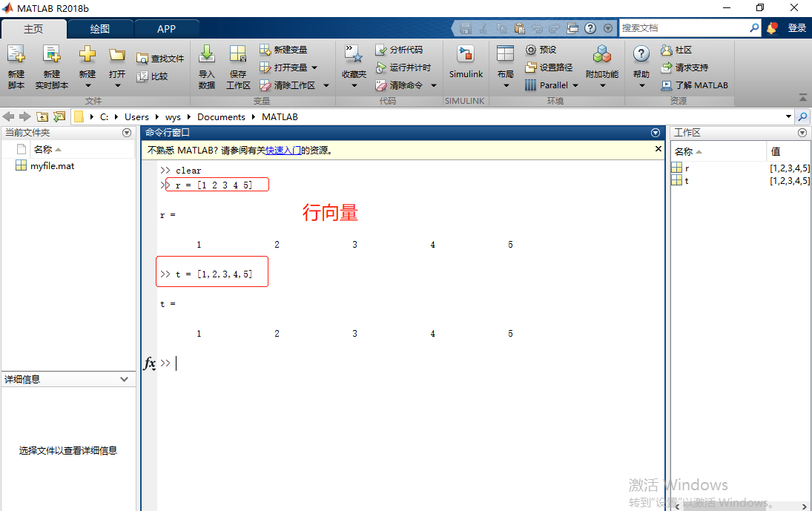Click the save icon in quick access toolbar
The height and width of the screenshot is (511, 812).
(465, 28)
